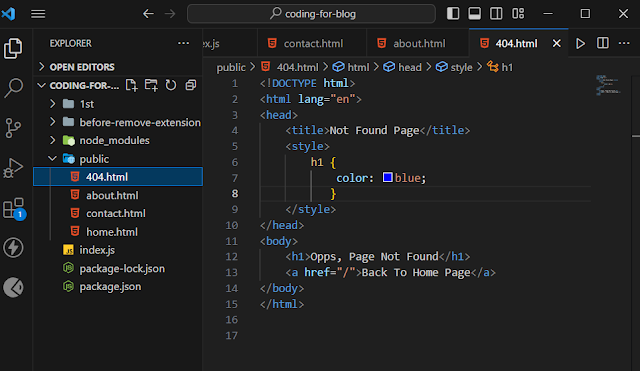Open the Run and Debug view
This screenshot has width=640, height=371.
coord(13,168)
